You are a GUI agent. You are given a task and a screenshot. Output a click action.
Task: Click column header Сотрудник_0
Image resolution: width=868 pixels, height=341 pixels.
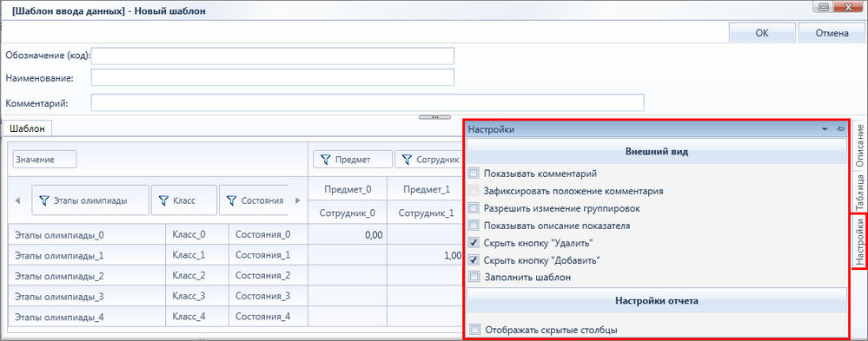tap(348, 213)
